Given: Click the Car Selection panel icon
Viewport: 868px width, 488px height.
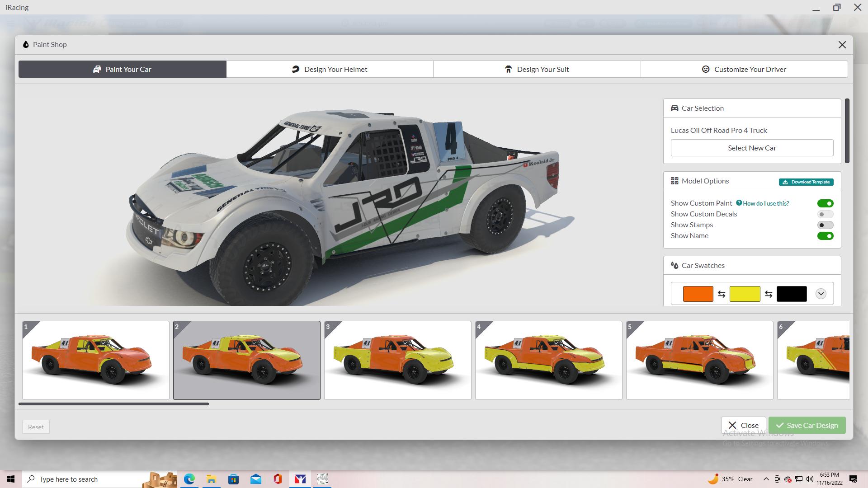Looking at the screenshot, I should [x=674, y=108].
